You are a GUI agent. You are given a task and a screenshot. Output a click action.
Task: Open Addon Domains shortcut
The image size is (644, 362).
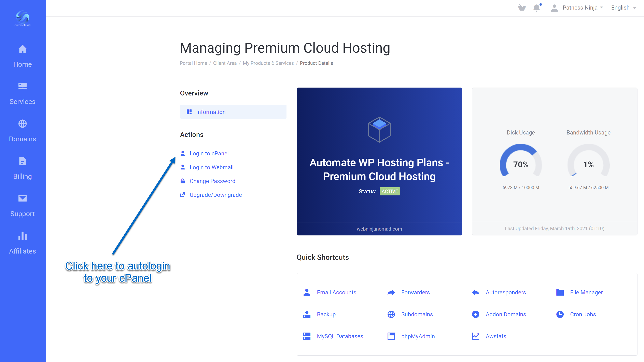506,314
